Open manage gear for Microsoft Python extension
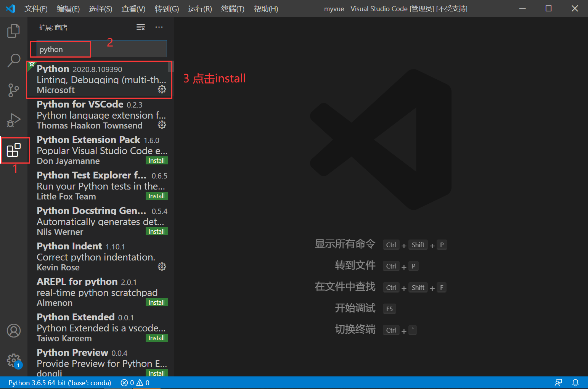Image resolution: width=588 pixels, height=389 pixels. (162, 89)
